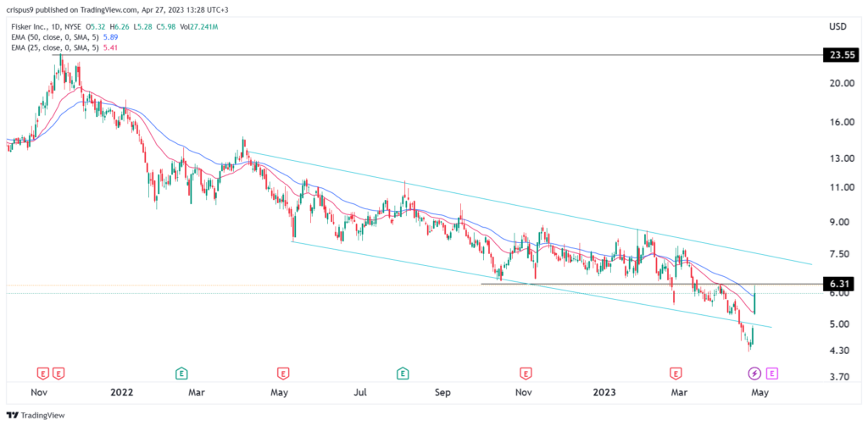Click the open price O5.32

pos(95,26)
